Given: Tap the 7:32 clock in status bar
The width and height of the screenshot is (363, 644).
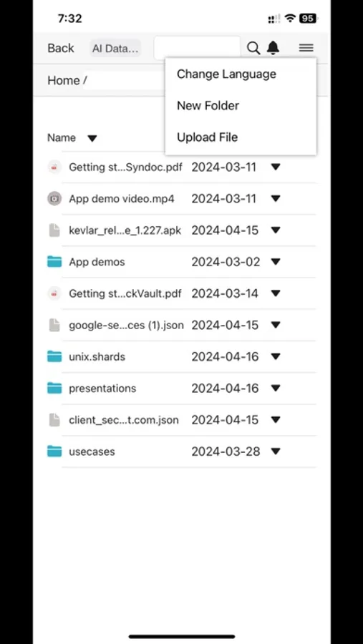Looking at the screenshot, I should (70, 19).
